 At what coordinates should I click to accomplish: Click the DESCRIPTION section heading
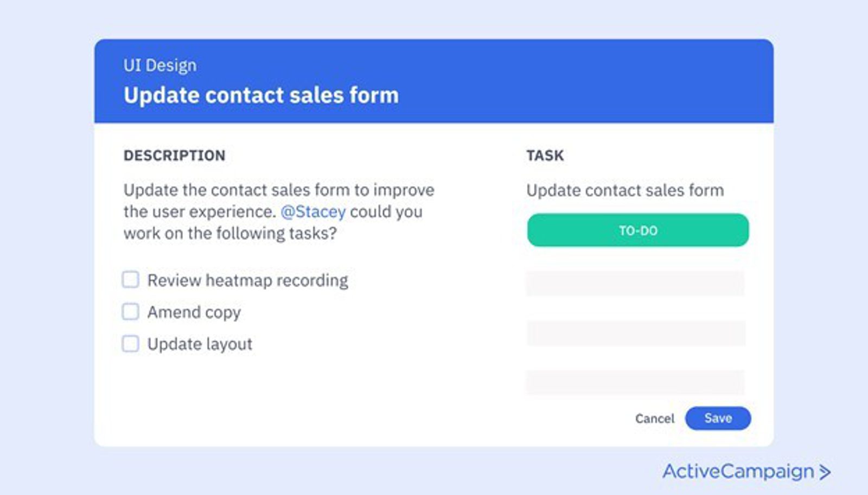(174, 156)
